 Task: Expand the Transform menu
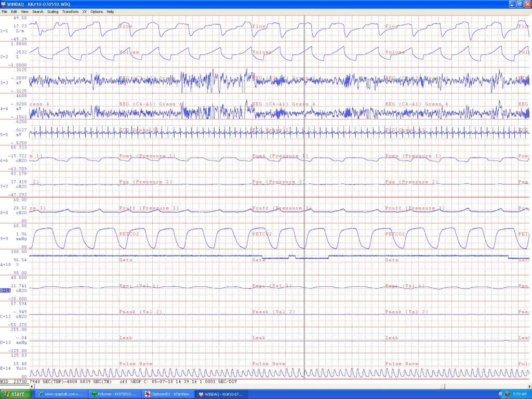(70, 11)
